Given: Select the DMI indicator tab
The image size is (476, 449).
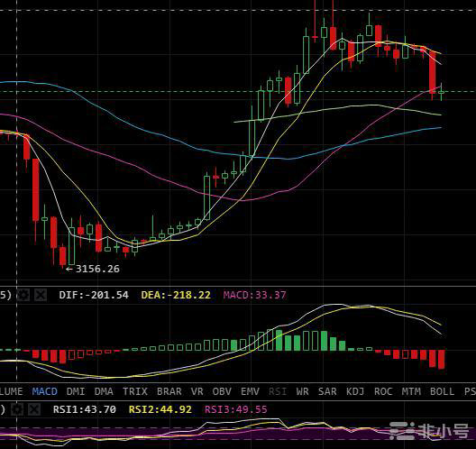Looking at the screenshot, I should tap(76, 391).
